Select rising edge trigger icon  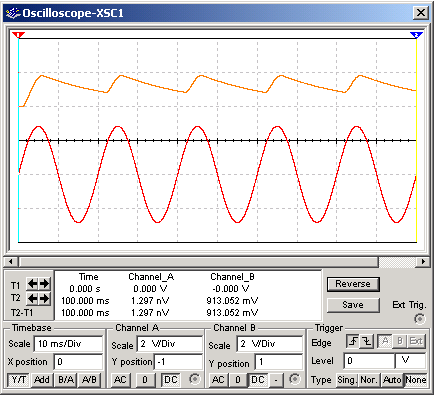tap(353, 342)
